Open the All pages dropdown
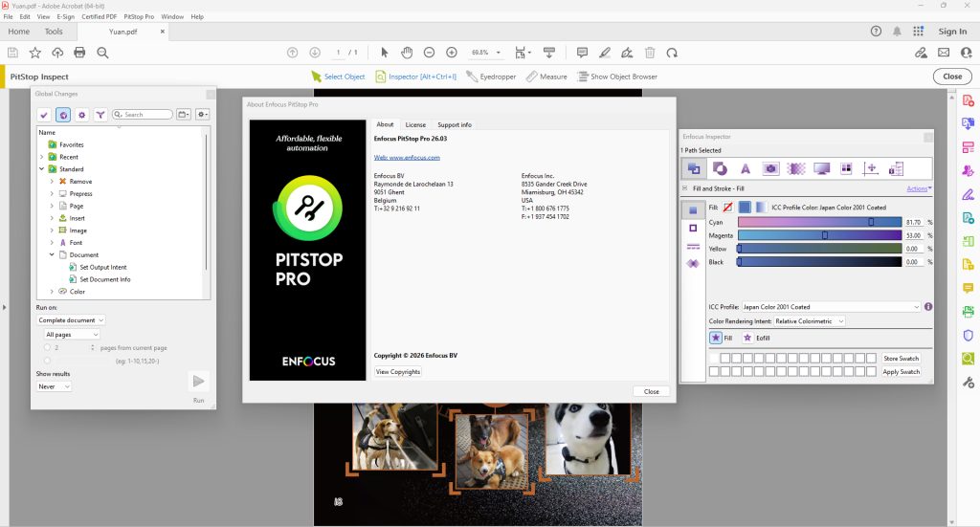The width and height of the screenshot is (980, 527). pos(72,334)
